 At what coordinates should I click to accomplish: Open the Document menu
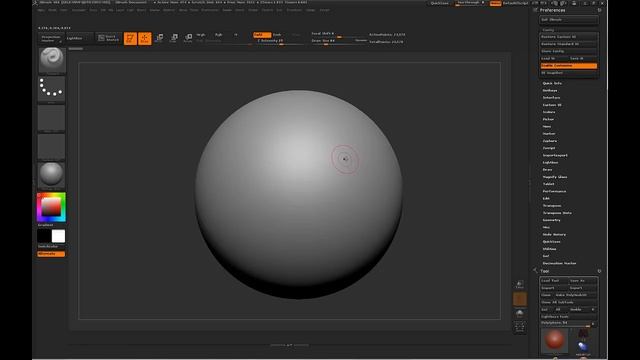[x=79, y=10]
